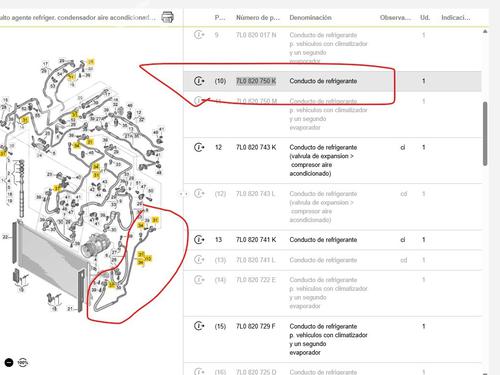Click the 'ci' remark in row 12
Viewport: 500px width, 375px height.
click(403, 147)
